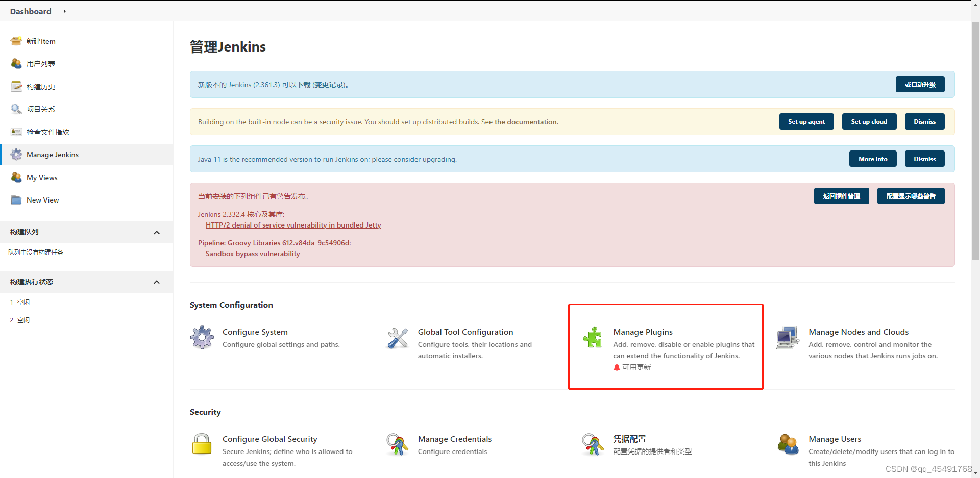Screen dimensions: 980x478
Task: Click the 构建历史 notepad icon
Action: (x=16, y=87)
